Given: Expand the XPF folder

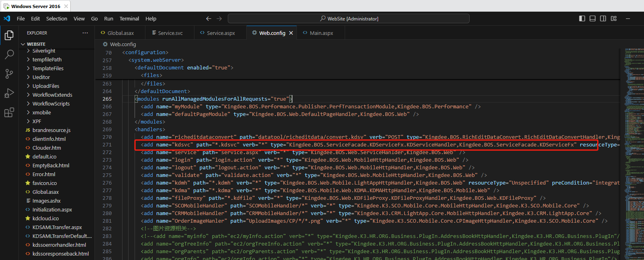Looking at the screenshot, I should [28, 121].
